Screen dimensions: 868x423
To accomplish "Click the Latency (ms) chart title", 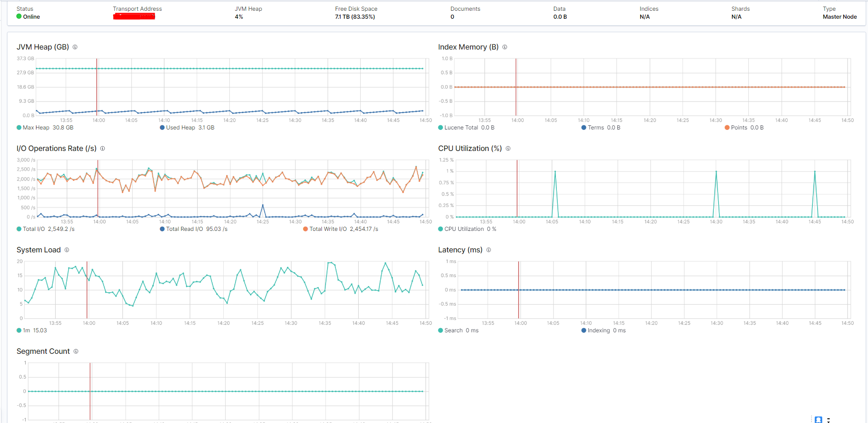I will coord(460,250).
